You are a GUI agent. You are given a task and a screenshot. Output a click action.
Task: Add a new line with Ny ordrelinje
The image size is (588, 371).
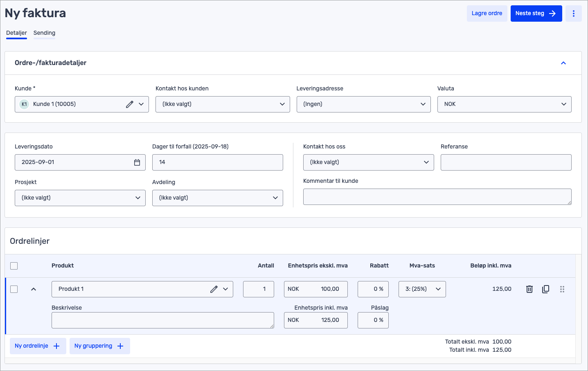click(38, 346)
